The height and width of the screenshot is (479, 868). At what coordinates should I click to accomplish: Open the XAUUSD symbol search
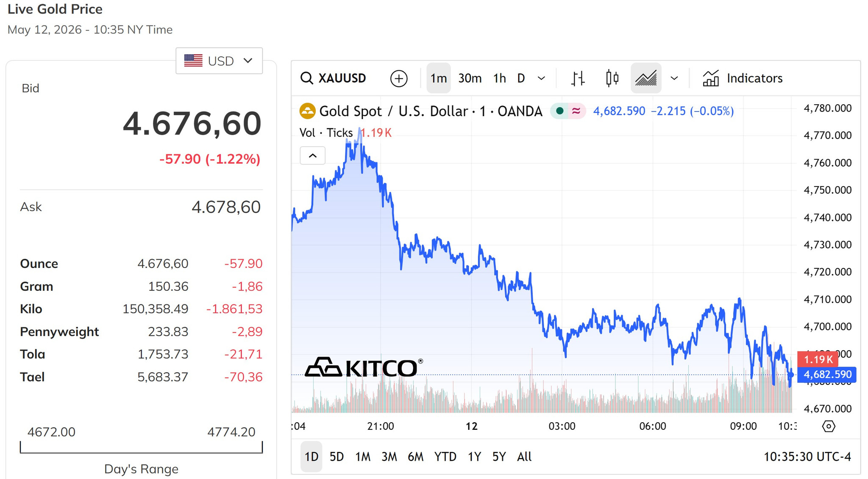[333, 78]
